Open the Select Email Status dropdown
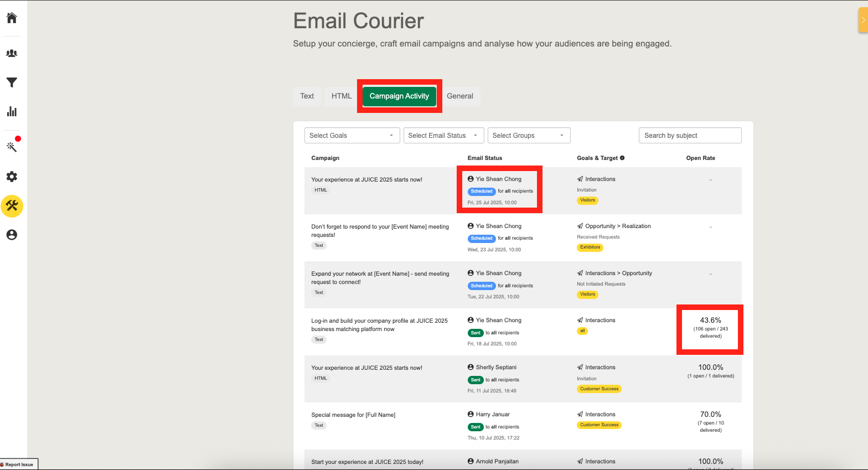Screen dimensions: 868x470 pos(444,136)
